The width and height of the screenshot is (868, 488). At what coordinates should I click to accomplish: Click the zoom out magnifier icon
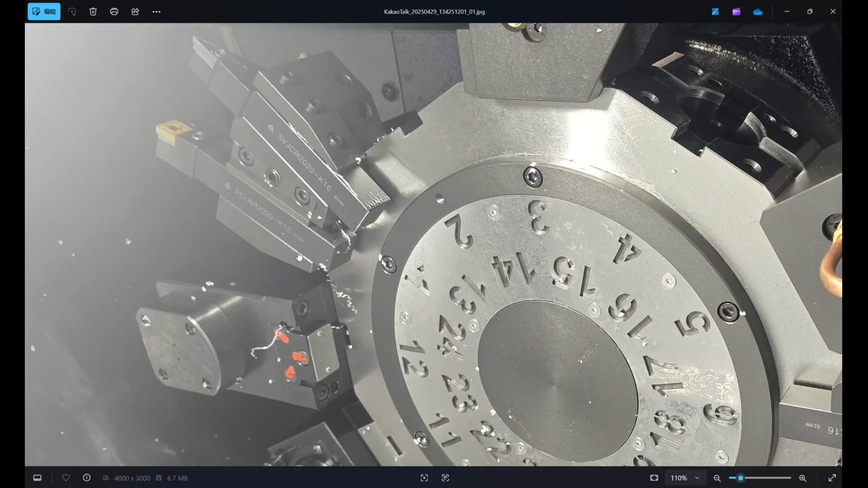(717, 478)
